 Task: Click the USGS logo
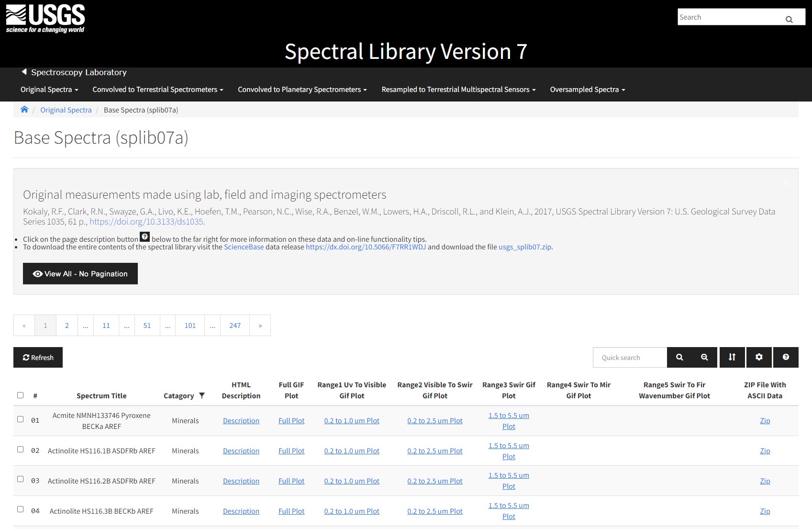45,19
